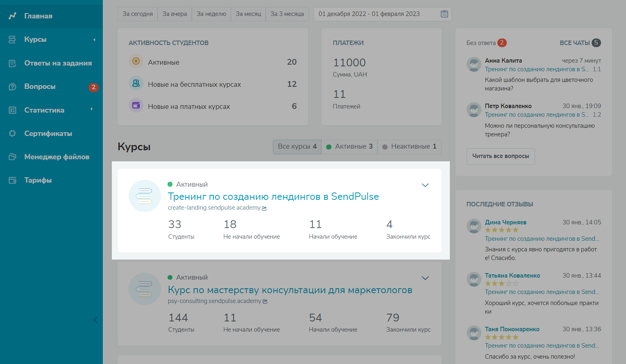Collapse the sidebar with the left arrow
The width and height of the screenshot is (626, 364).
(x=95, y=320)
